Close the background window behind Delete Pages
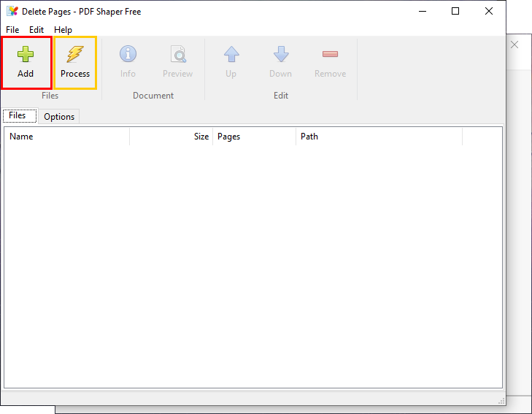This screenshot has width=532, height=414. (x=514, y=45)
